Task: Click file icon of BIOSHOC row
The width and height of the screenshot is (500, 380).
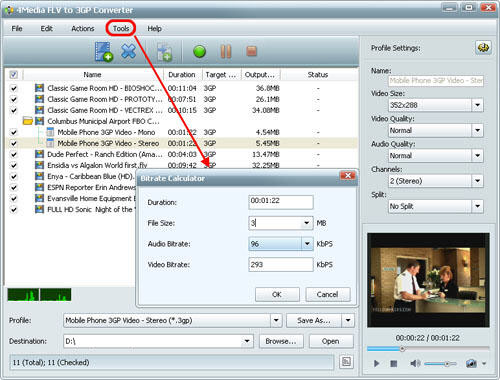Action: (39, 88)
